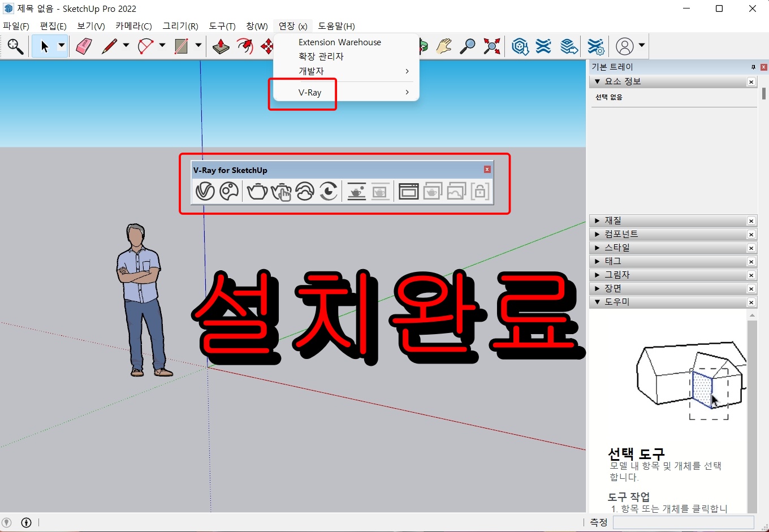Click the Search magnifier icon in toolbar
The image size is (769, 532).
(15, 46)
